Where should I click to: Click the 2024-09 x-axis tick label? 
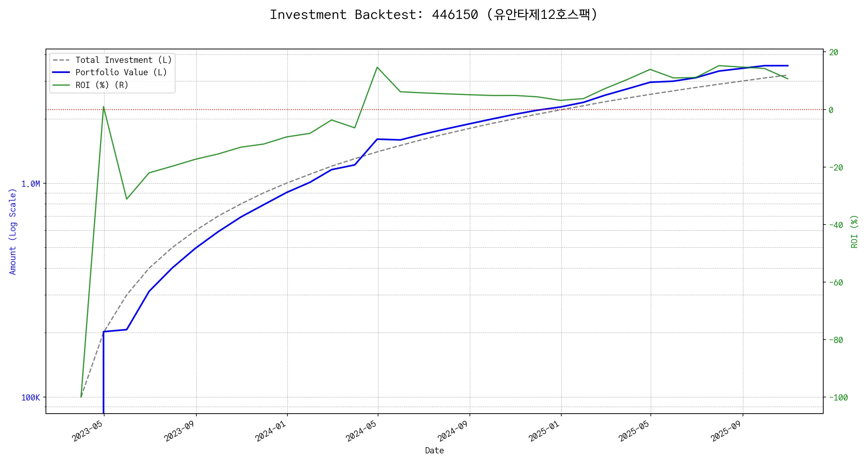pyautogui.click(x=453, y=431)
